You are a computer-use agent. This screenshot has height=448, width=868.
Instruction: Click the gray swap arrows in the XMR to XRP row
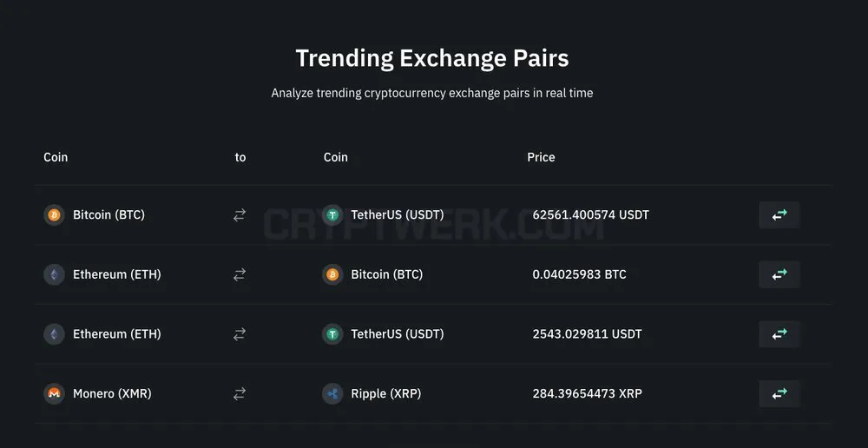(x=240, y=393)
